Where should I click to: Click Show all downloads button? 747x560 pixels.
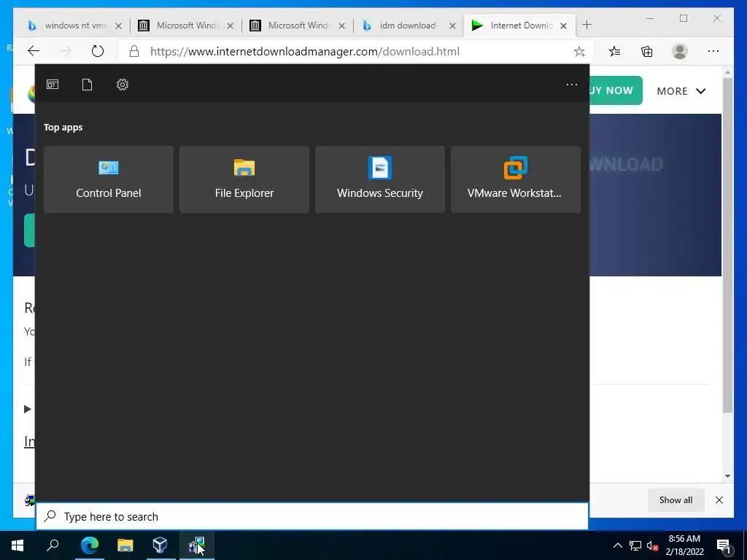pyautogui.click(x=676, y=500)
